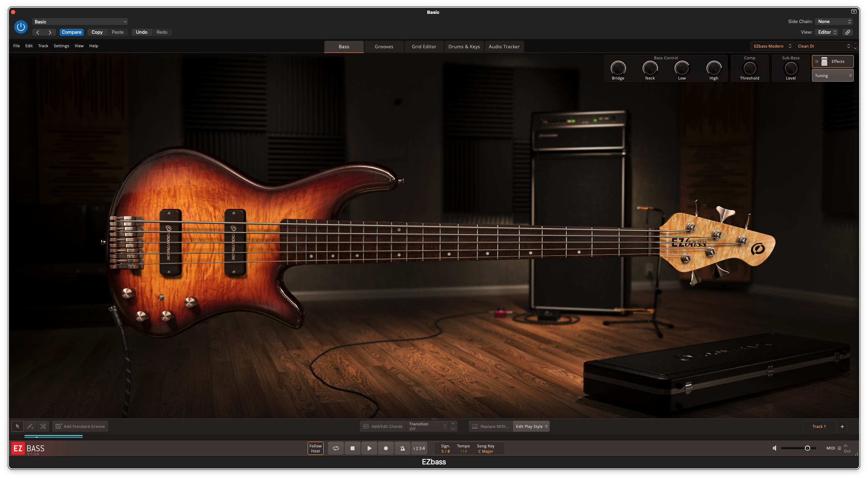Open the Side Chain None dropdown
The width and height of the screenshot is (868, 479).
click(x=834, y=22)
